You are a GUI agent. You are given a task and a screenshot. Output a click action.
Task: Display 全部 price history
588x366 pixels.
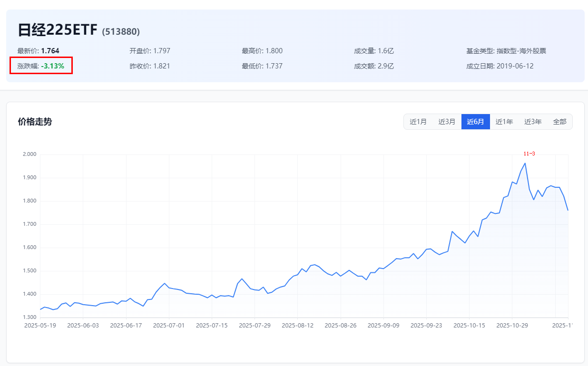tap(559, 122)
